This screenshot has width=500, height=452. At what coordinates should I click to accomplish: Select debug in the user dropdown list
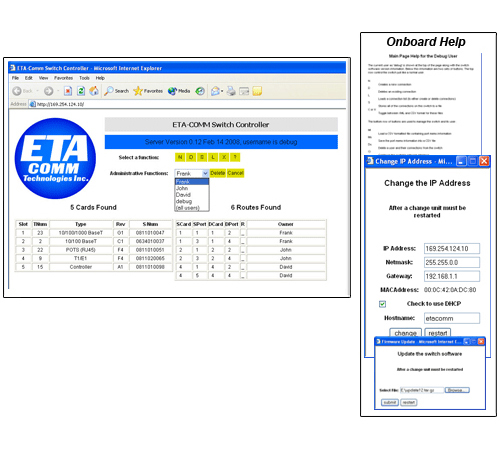tap(192, 201)
